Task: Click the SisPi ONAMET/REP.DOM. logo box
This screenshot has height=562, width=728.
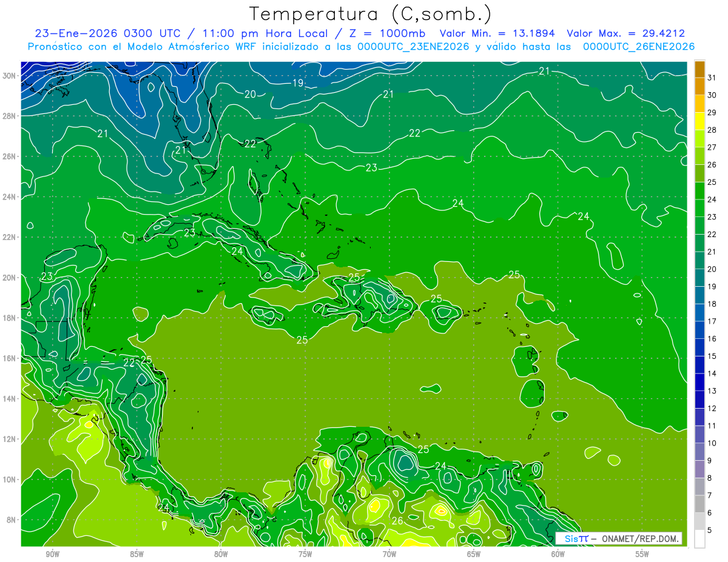Action: click(618, 538)
